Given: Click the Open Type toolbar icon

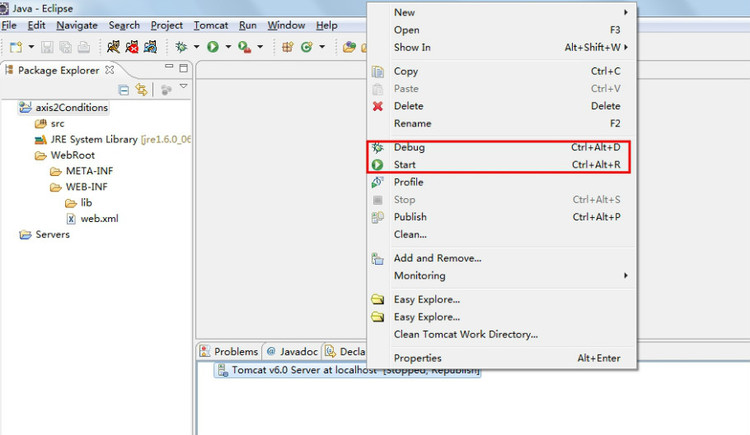Looking at the screenshot, I should coord(349,47).
